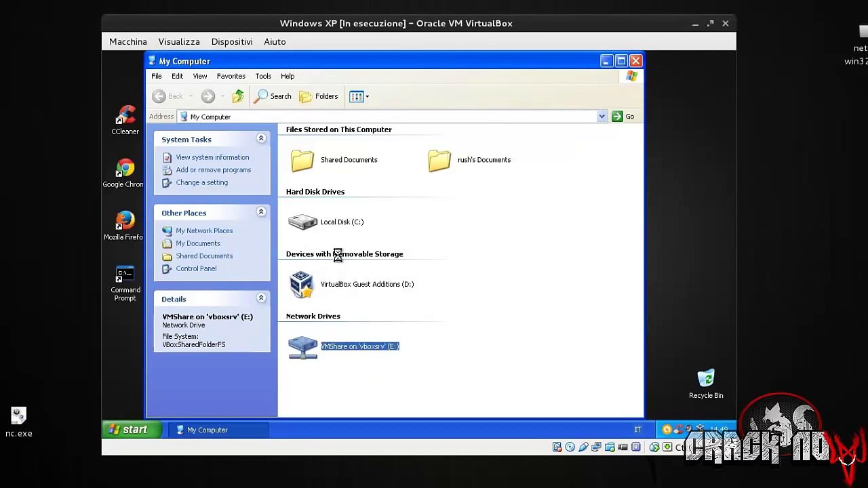
Task: Select Local Disk (C:) drive icon
Action: click(302, 222)
